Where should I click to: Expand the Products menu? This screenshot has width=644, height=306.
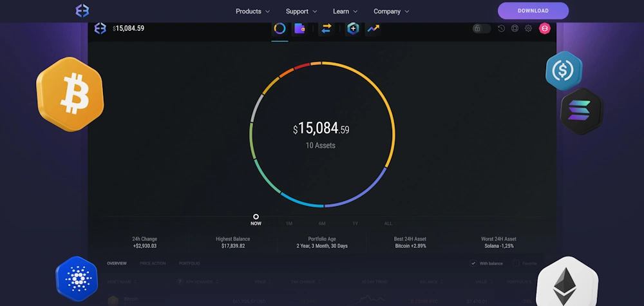pos(252,12)
